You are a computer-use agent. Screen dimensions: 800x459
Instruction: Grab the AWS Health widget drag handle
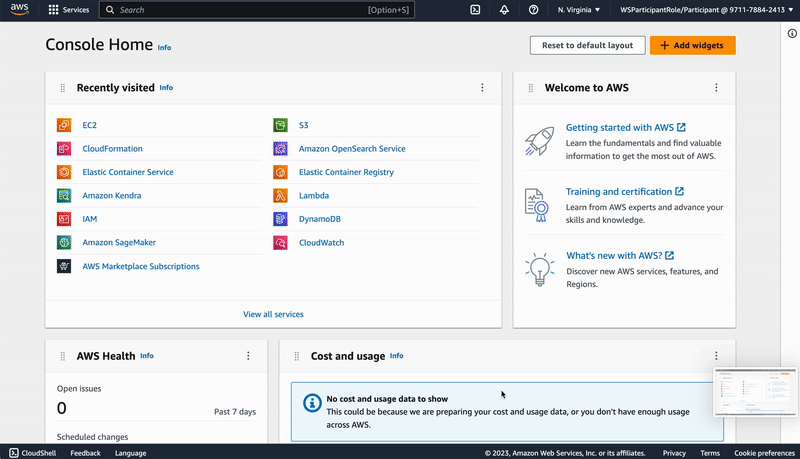point(63,356)
